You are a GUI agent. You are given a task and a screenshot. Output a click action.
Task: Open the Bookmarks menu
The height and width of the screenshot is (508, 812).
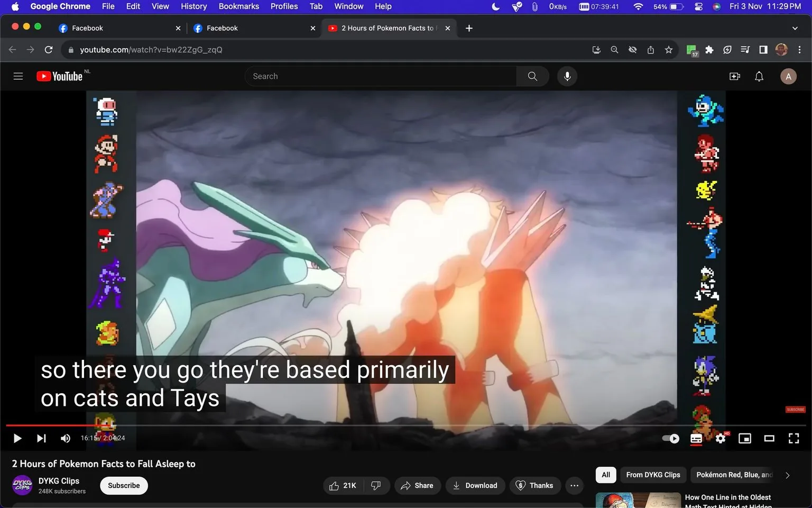(x=238, y=6)
